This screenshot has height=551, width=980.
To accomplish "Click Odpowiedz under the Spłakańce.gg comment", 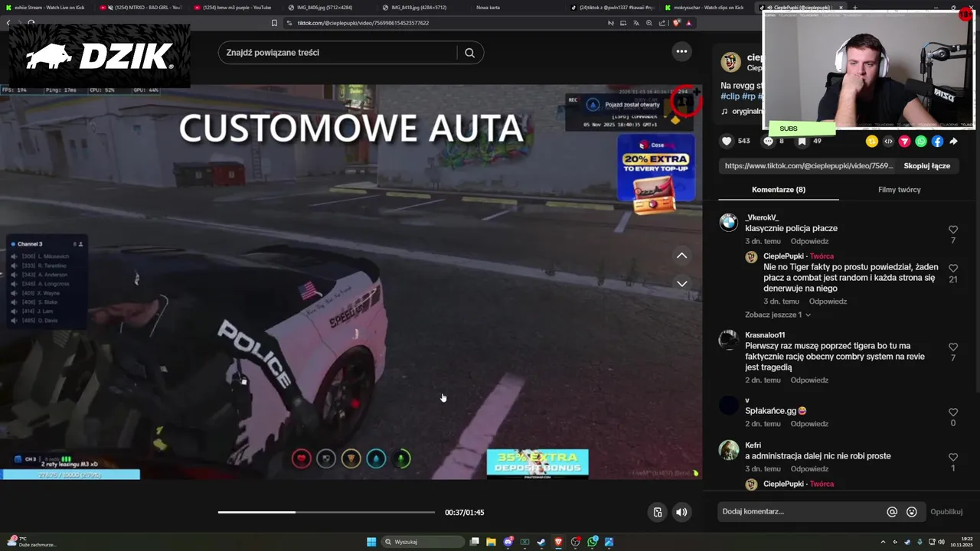I will click(x=809, y=424).
